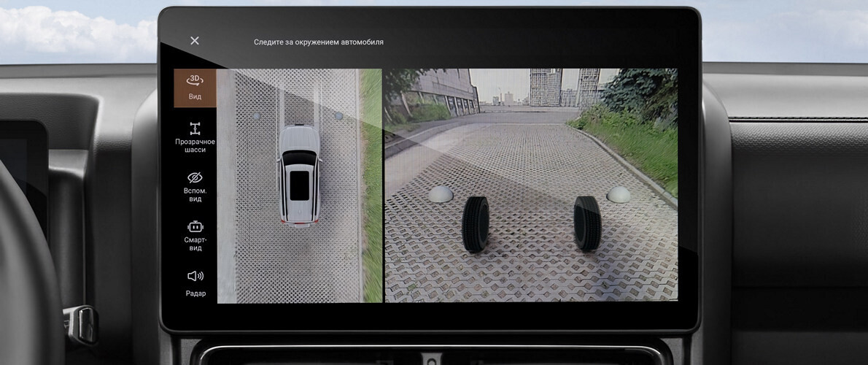Select the "Вспом. вид" text label

click(x=195, y=194)
